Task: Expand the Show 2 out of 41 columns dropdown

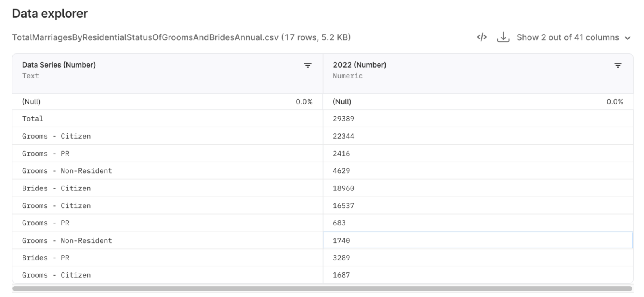Action: (573, 37)
